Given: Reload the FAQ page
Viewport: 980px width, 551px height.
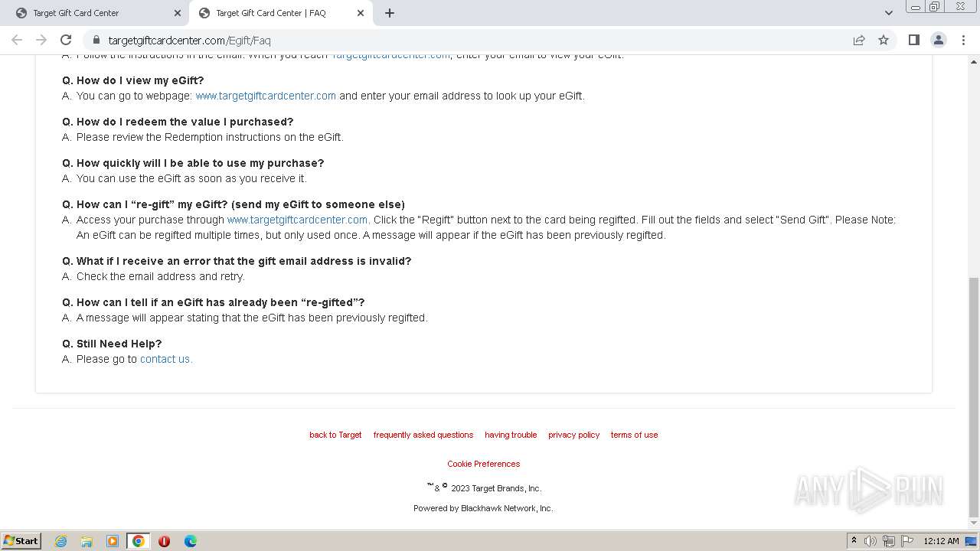Looking at the screenshot, I should (66, 40).
